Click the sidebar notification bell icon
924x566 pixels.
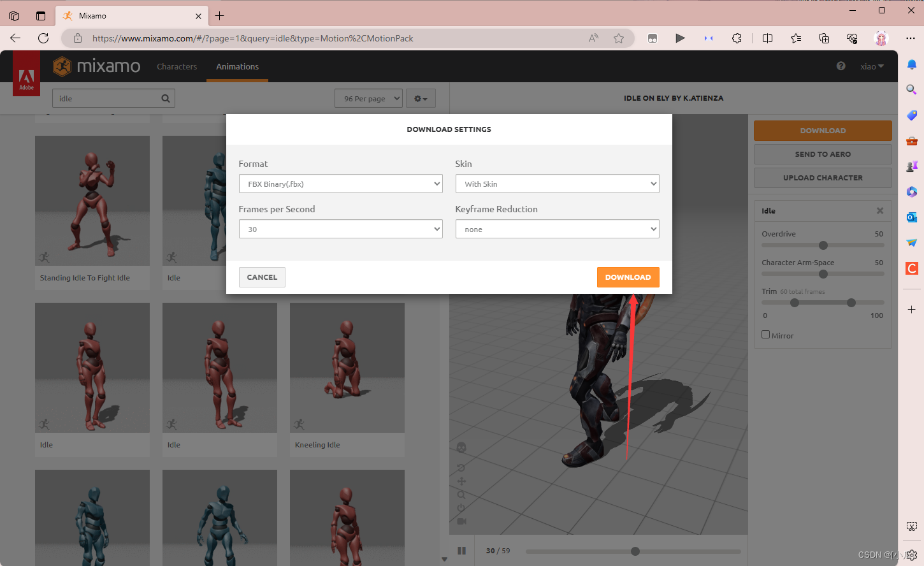click(912, 64)
